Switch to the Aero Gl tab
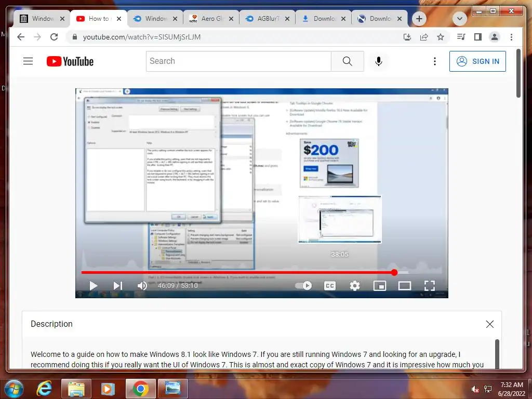Viewport: 532px width, 399px height. point(211,19)
